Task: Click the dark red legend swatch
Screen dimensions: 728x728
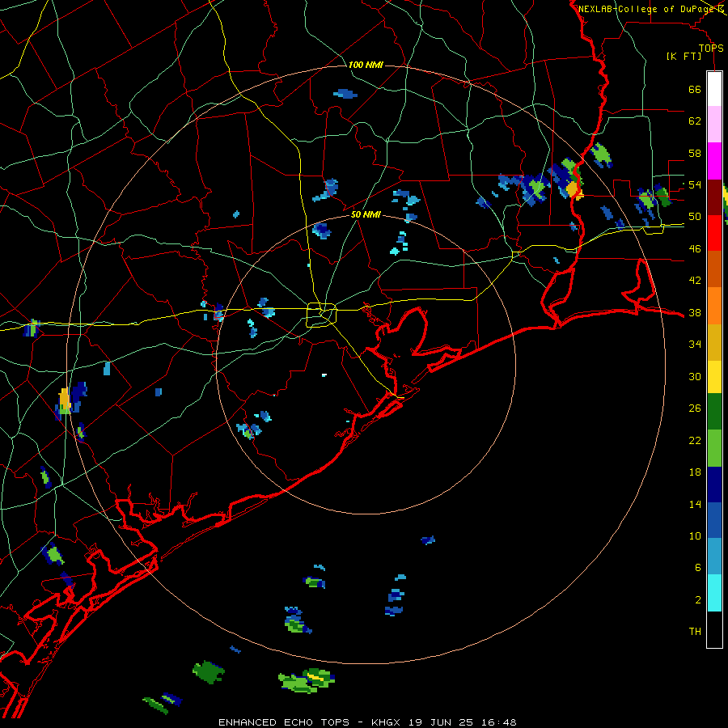Action: point(714,197)
